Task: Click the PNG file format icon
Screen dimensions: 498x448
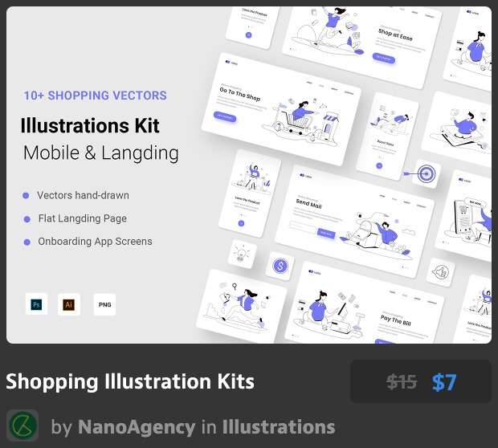Action: tap(104, 304)
